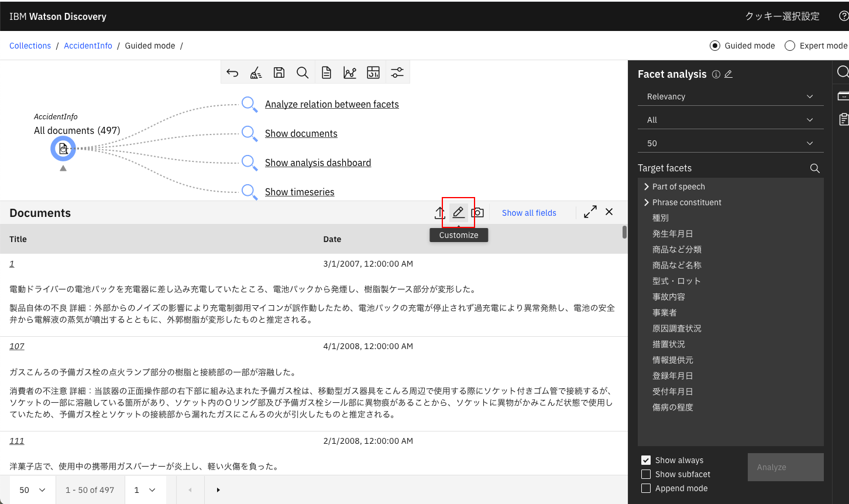Screen dimensions: 849x504
Task: Click the dashboard toolbar icon
Action: 373,73
